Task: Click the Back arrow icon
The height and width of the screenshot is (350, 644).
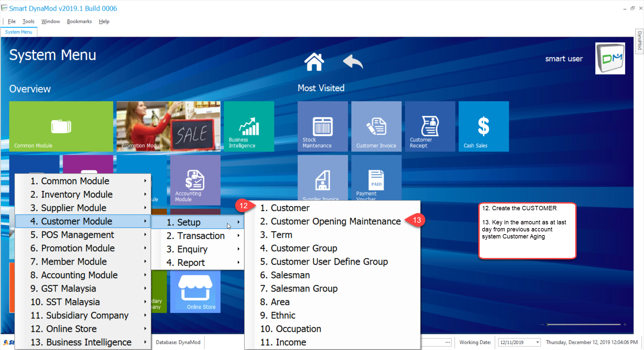Action: point(353,61)
